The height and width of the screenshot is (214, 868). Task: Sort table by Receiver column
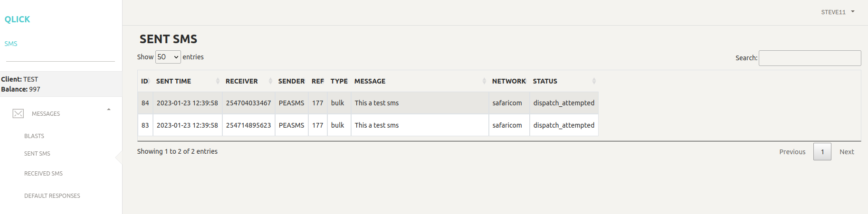coord(242,81)
